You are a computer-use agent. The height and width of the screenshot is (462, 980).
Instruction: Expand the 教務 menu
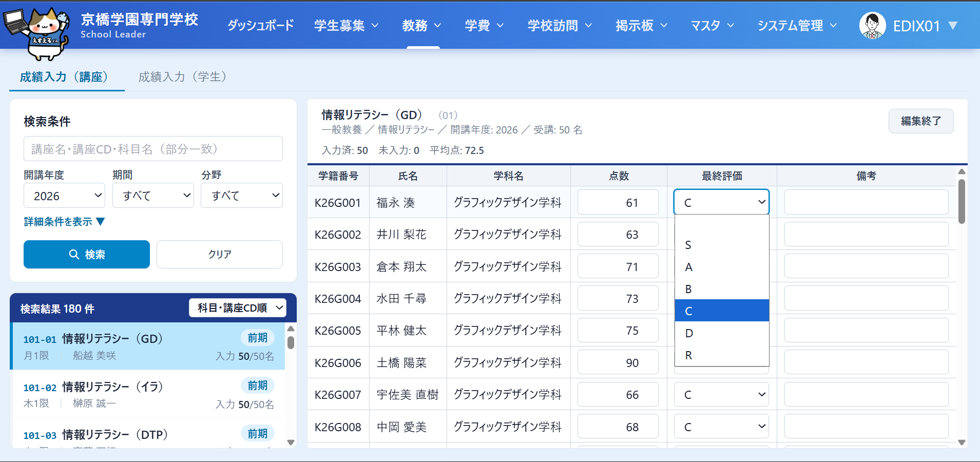(422, 26)
